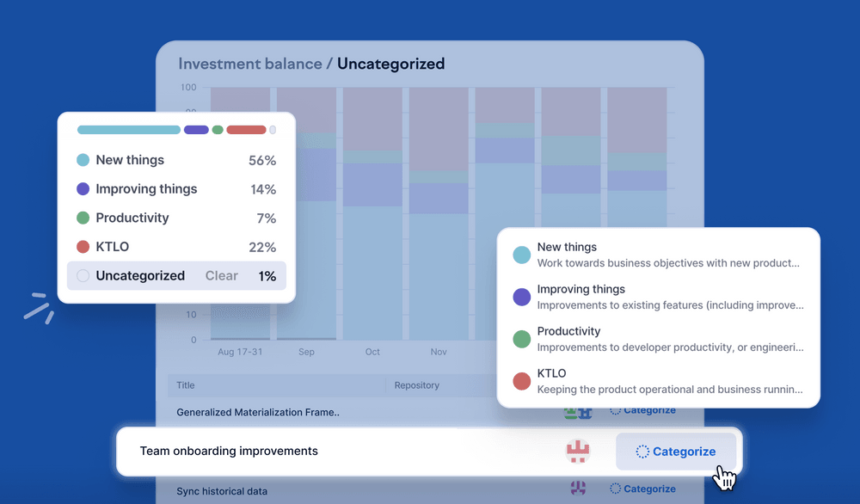Toggle the New things 56% legend row

click(x=176, y=160)
